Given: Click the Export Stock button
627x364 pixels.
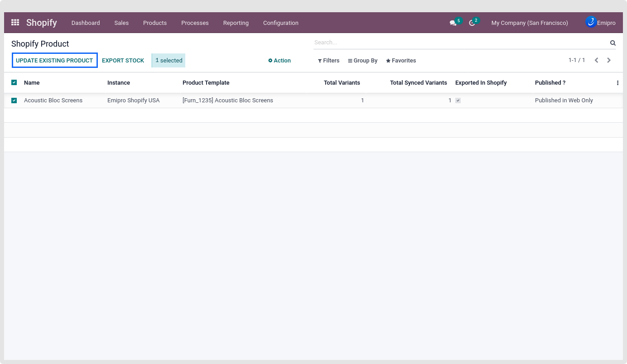Looking at the screenshot, I should pos(123,60).
